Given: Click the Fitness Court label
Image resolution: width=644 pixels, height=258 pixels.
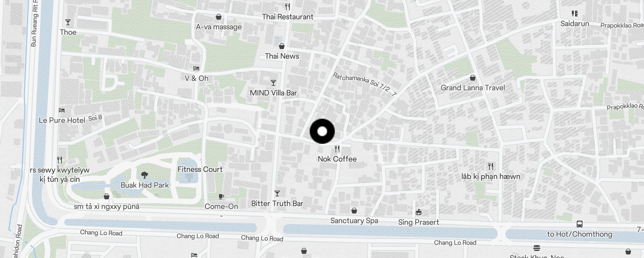Looking at the screenshot, I should [x=200, y=169].
